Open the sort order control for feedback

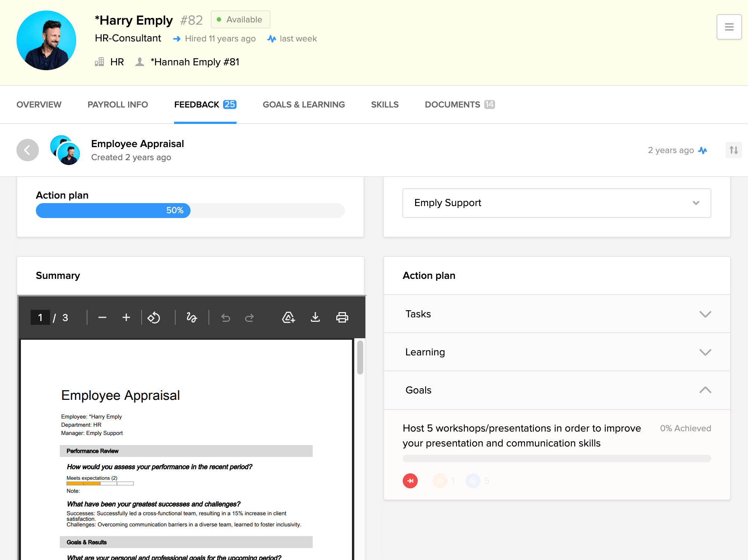coord(733,150)
